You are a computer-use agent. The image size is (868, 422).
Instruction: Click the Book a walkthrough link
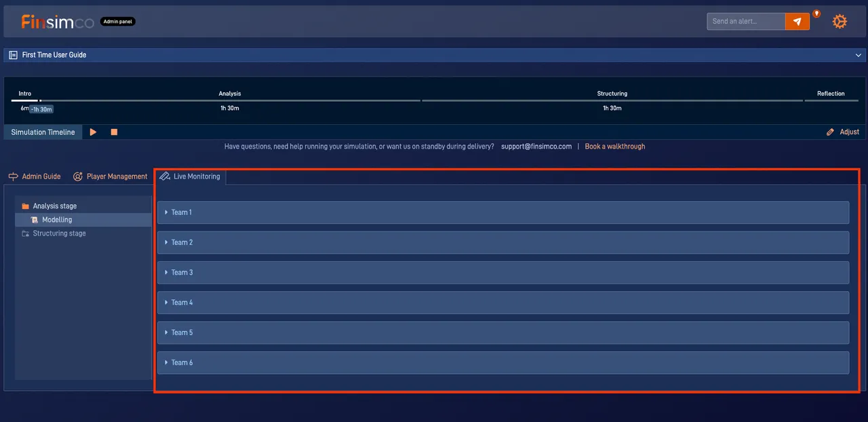(x=615, y=147)
